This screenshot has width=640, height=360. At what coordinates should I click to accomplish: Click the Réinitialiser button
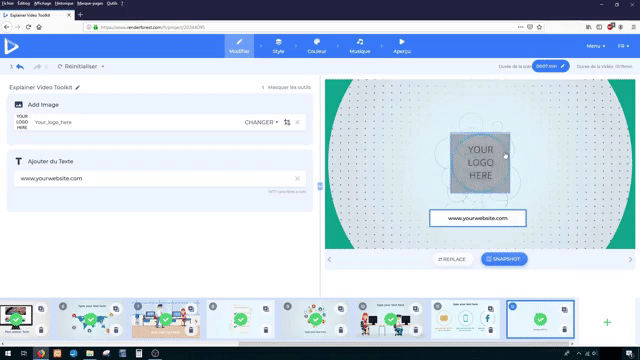pos(78,66)
